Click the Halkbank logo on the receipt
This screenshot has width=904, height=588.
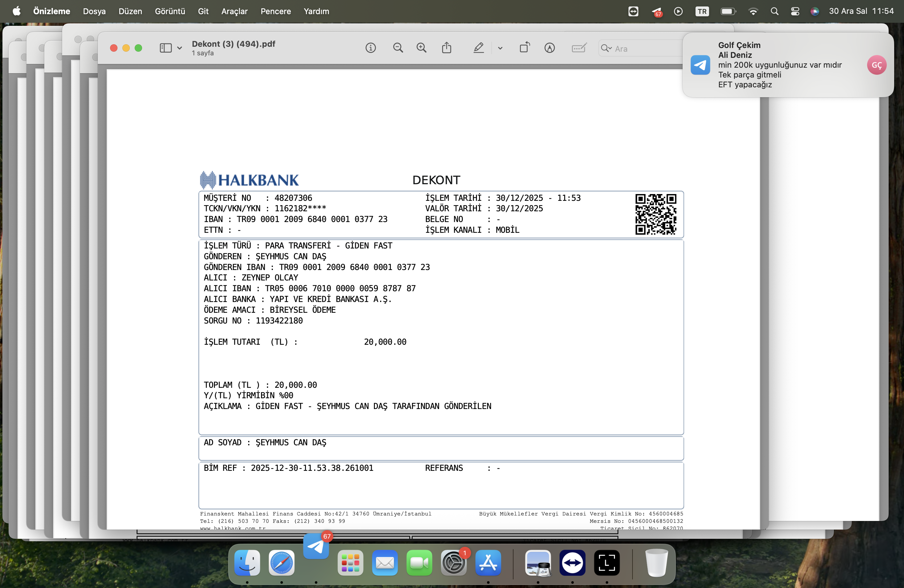[x=250, y=180]
